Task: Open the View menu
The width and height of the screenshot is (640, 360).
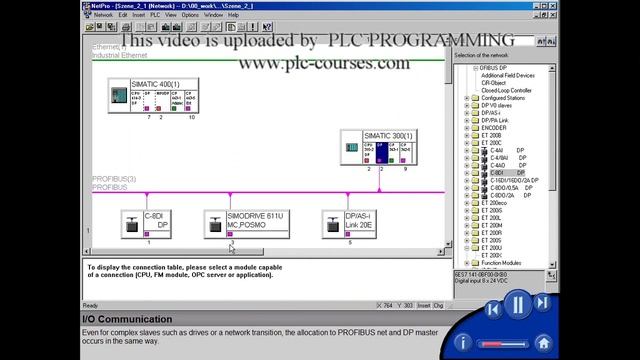Action: (171, 15)
